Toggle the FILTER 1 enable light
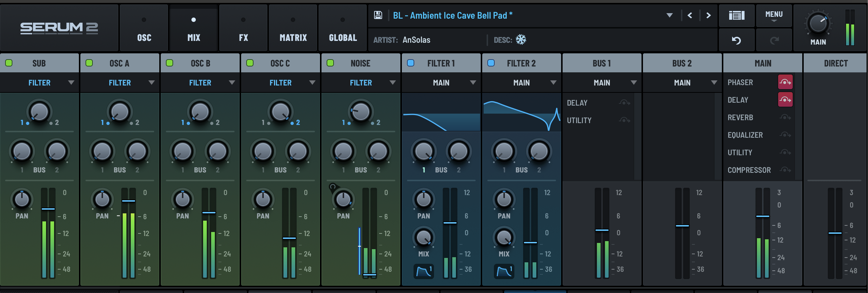Viewport: 868px width, 293px height. pos(411,63)
